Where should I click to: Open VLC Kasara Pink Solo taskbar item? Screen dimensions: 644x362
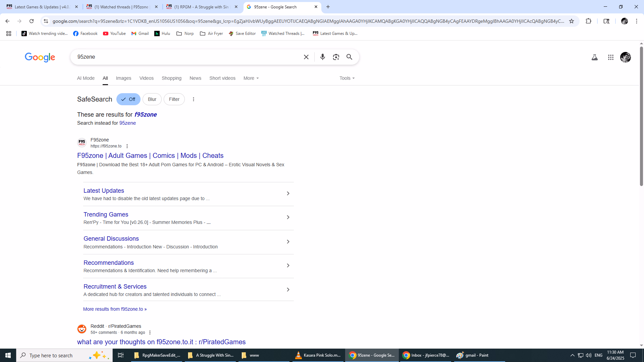[x=318, y=355]
